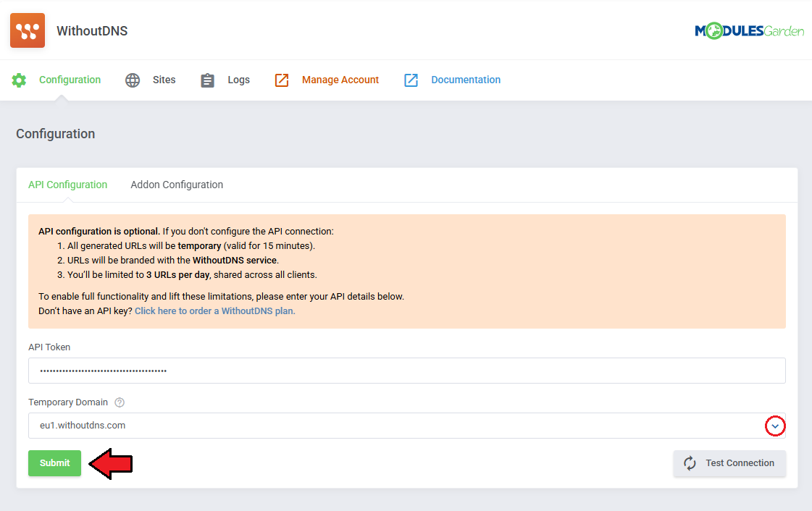Click the WithoutDNS title text

(92, 31)
